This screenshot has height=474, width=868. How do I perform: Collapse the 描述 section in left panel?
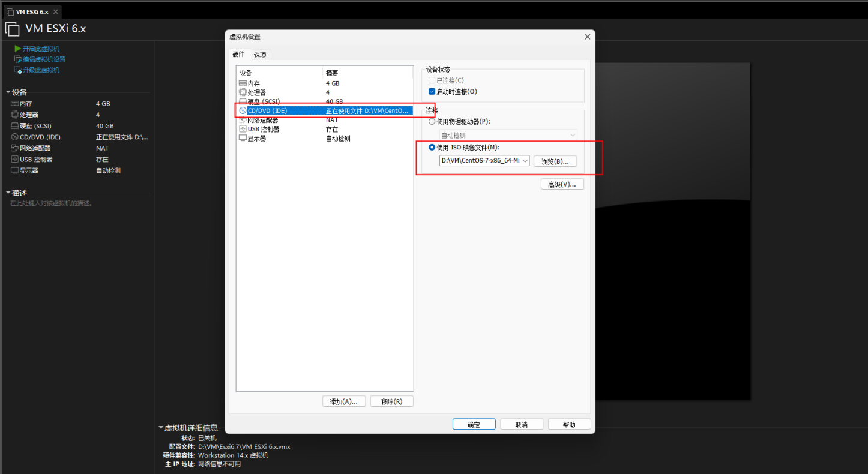point(8,193)
